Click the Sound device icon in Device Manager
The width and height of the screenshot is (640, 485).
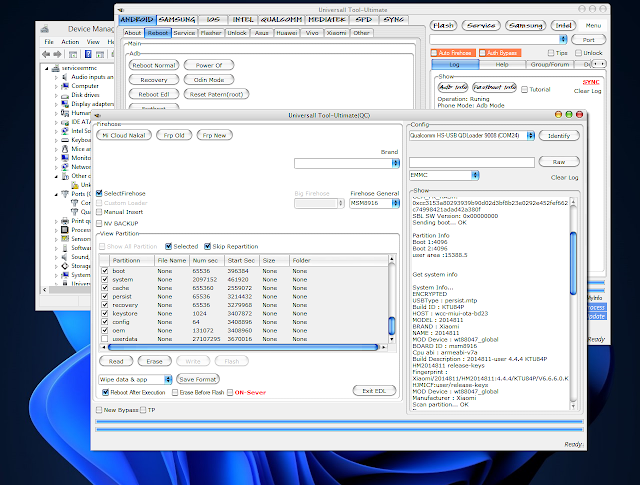tap(64, 257)
